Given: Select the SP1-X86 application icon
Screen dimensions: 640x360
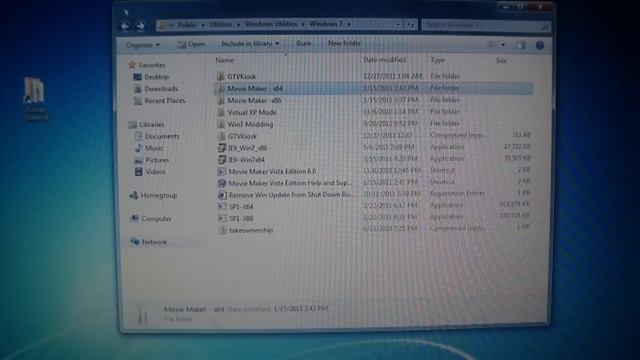Looking at the screenshot, I should point(222,218).
